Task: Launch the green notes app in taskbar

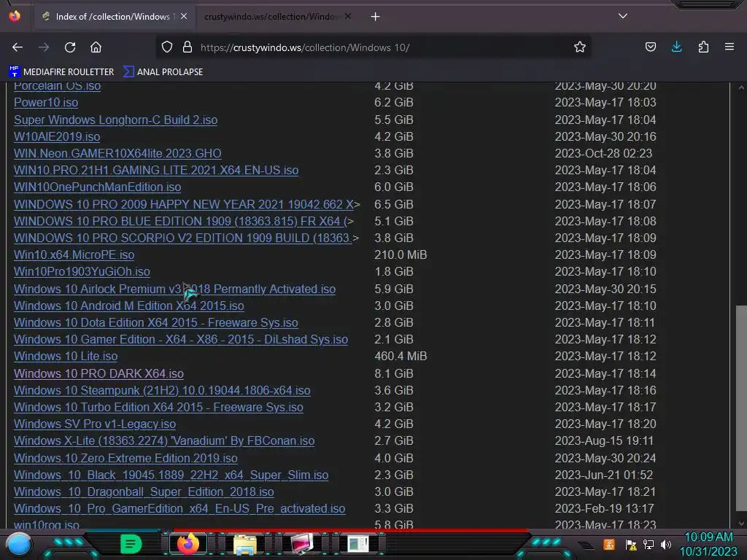Action: [x=131, y=544]
